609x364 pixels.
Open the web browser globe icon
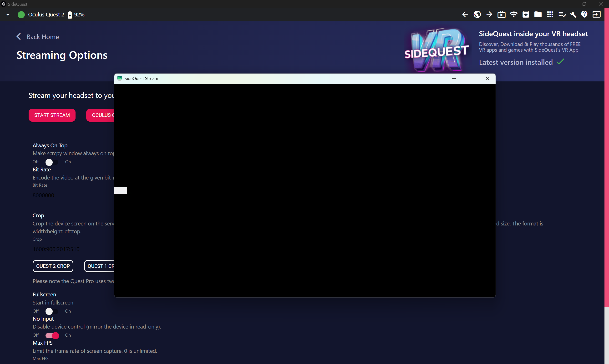pos(477,14)
